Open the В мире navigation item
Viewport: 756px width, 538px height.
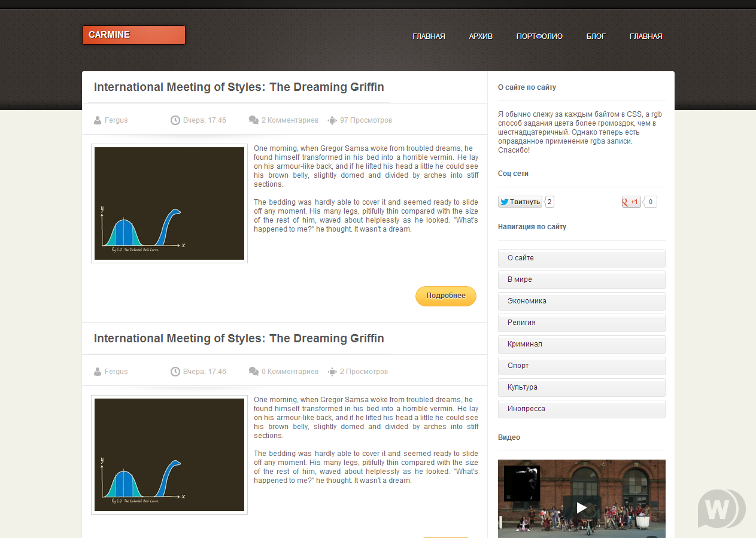pos(582,279)
